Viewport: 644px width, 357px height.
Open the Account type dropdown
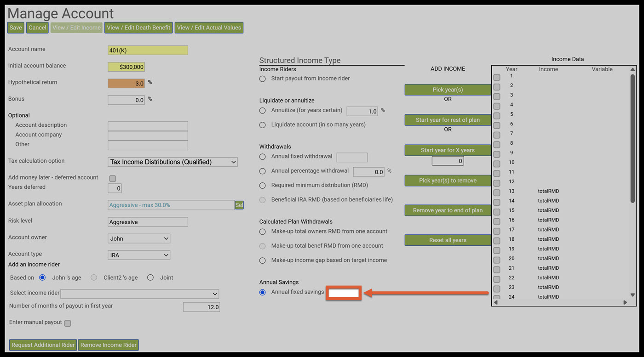pos(139,255)
